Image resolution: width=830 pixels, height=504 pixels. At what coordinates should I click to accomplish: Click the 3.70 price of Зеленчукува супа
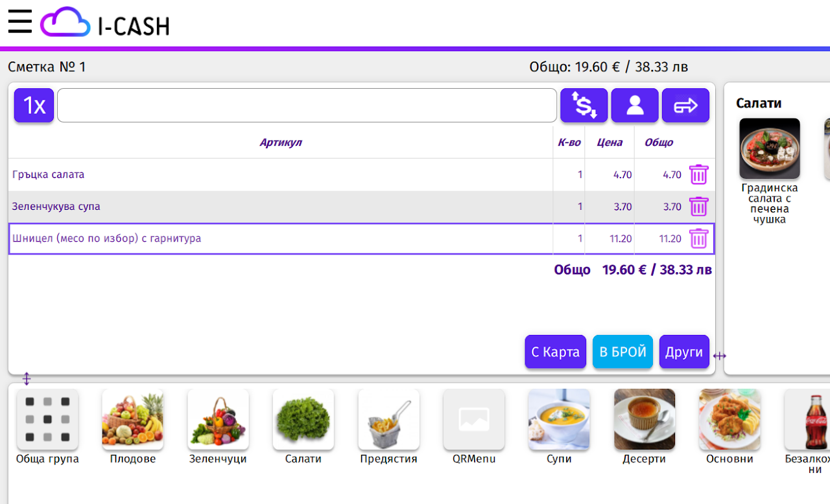pos(622,207)
